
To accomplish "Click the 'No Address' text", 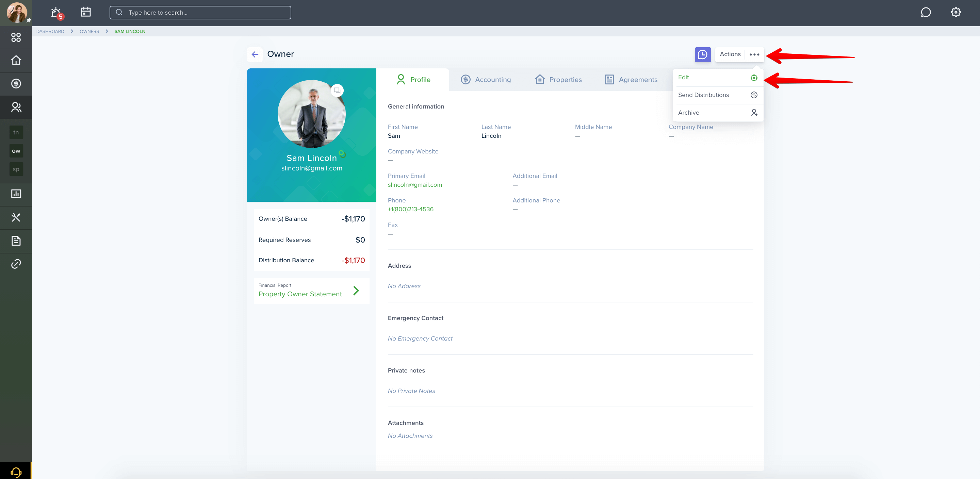I will (404, 286).
